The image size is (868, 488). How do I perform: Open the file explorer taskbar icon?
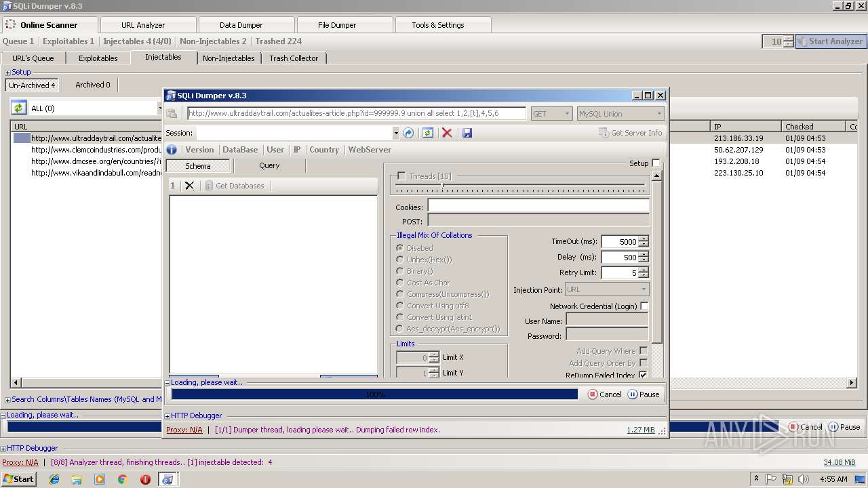77,479
